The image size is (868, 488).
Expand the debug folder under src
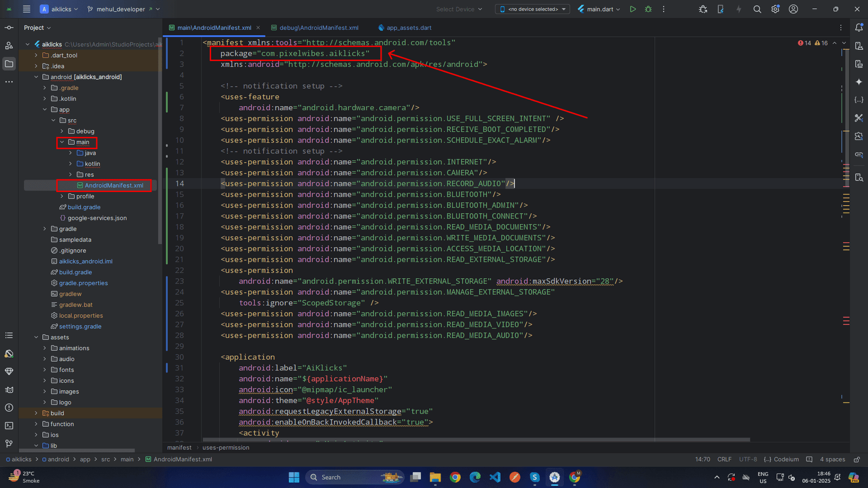62,131
